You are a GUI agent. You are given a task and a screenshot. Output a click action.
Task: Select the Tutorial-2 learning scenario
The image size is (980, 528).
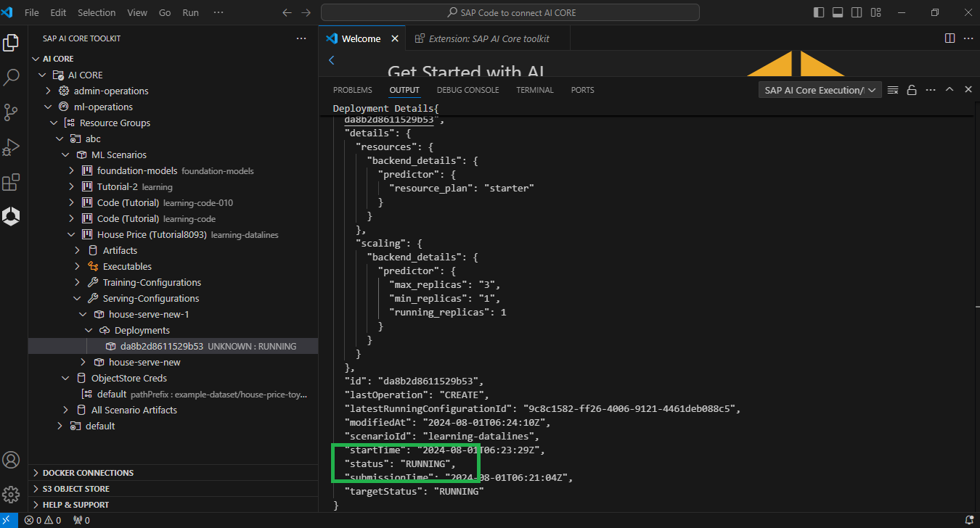click(173, 186)
